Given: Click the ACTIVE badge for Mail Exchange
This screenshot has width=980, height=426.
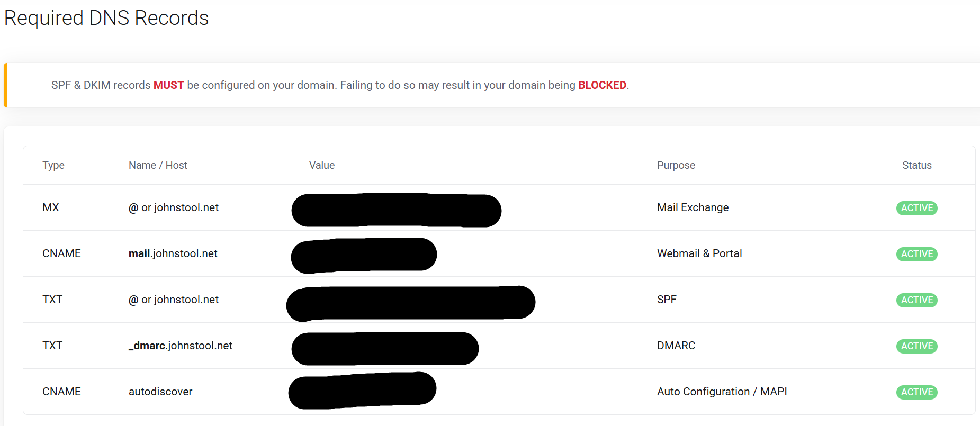Looking at the screenshot, I should pyautogui.click(x=916, y=208).
